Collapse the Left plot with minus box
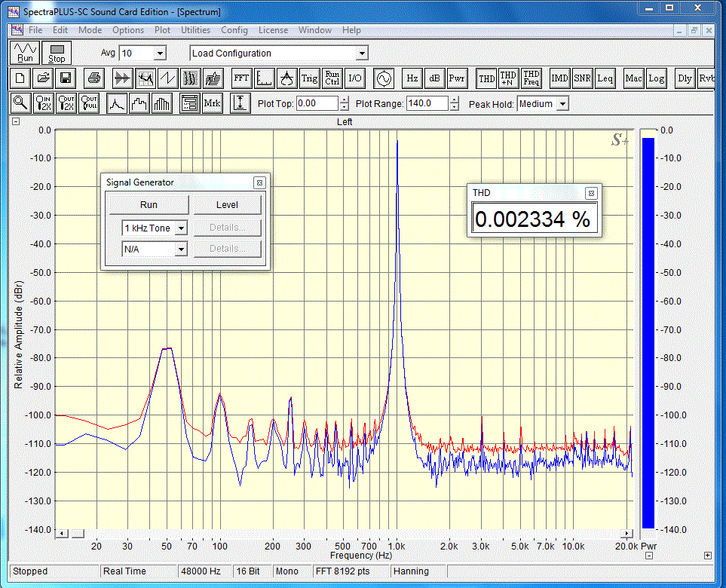Image resolution: width=726 pixels, height=588 pixels. coord(16,121)
